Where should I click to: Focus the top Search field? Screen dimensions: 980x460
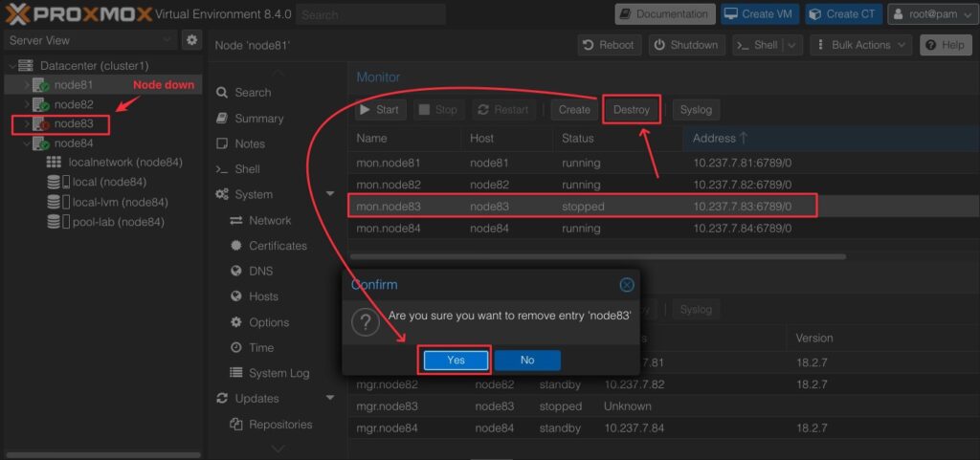coord(370,13)
